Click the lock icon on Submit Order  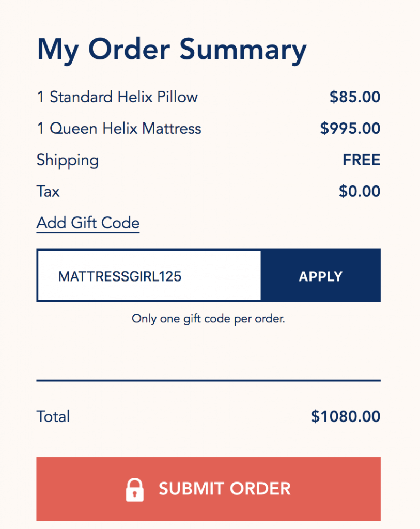(x=135, y=488)
